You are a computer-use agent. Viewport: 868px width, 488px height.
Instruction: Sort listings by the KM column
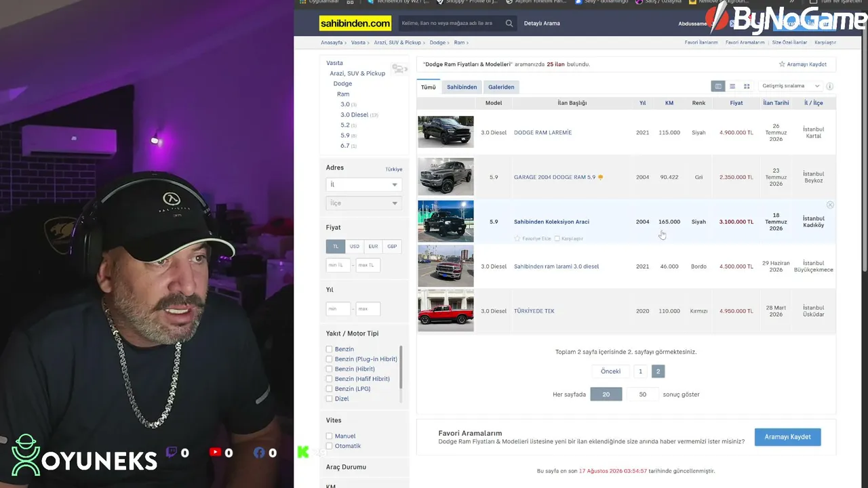click(x=669, y=103)
